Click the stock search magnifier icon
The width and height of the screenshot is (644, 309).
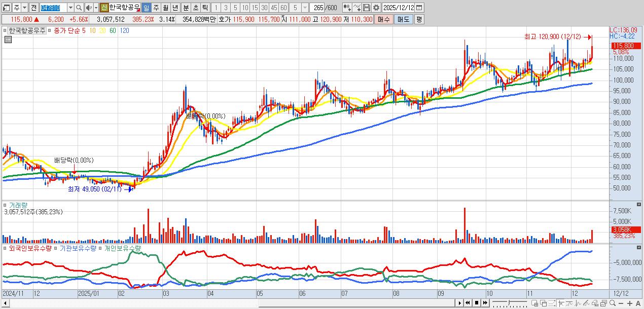coord(79,8)
